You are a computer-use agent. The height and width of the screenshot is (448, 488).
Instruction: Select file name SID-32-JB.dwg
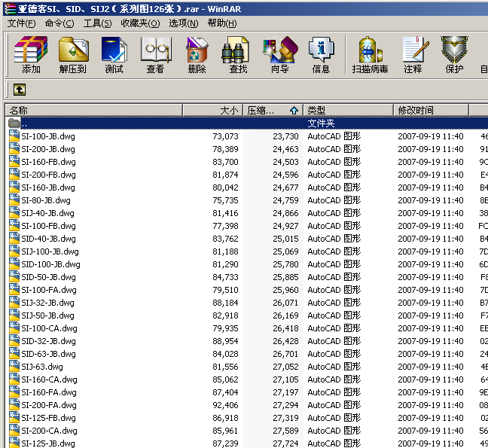(x=48, y=341)
